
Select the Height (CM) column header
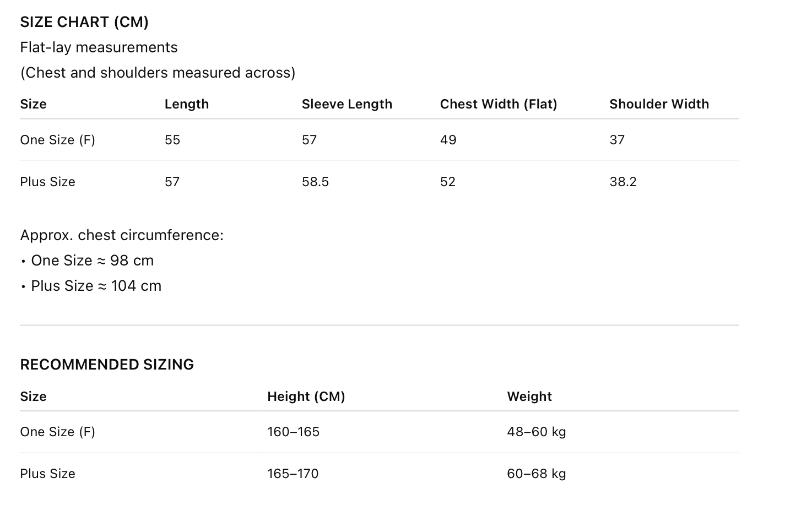pos(306,397)
